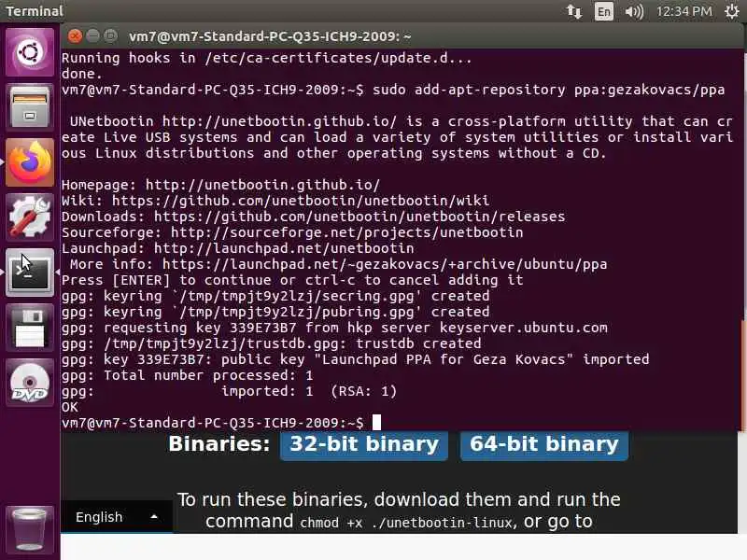Click the terminal title vm7@vm7-Standard-PC-Q35-ICH9-2009
The image size is (747, 560).
point(270,36)
